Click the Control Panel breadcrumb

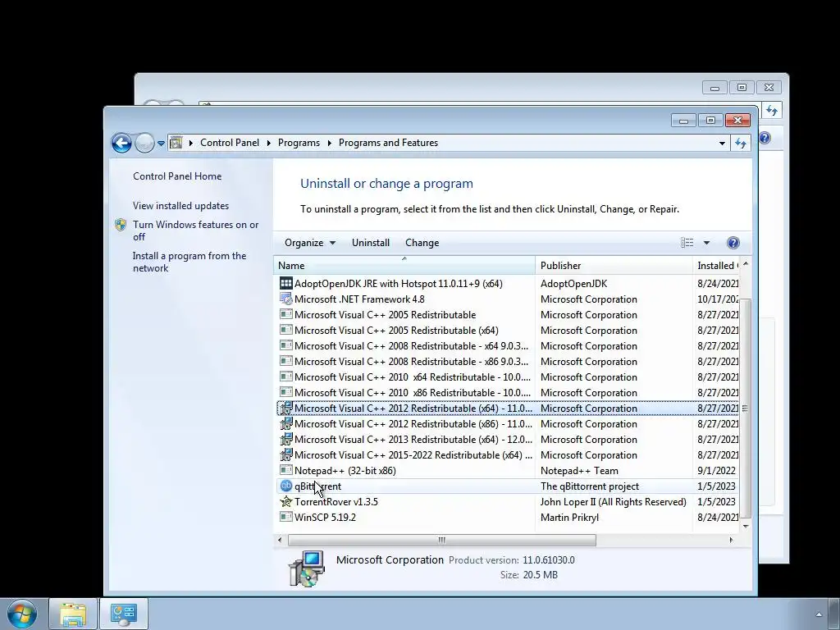click(230, 143)
